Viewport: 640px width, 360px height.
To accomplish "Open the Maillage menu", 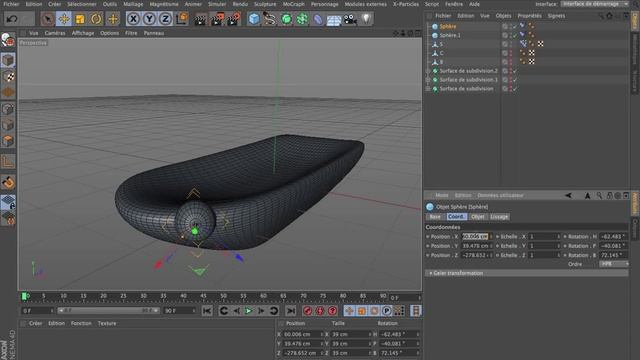I will (x=133, y=4).
